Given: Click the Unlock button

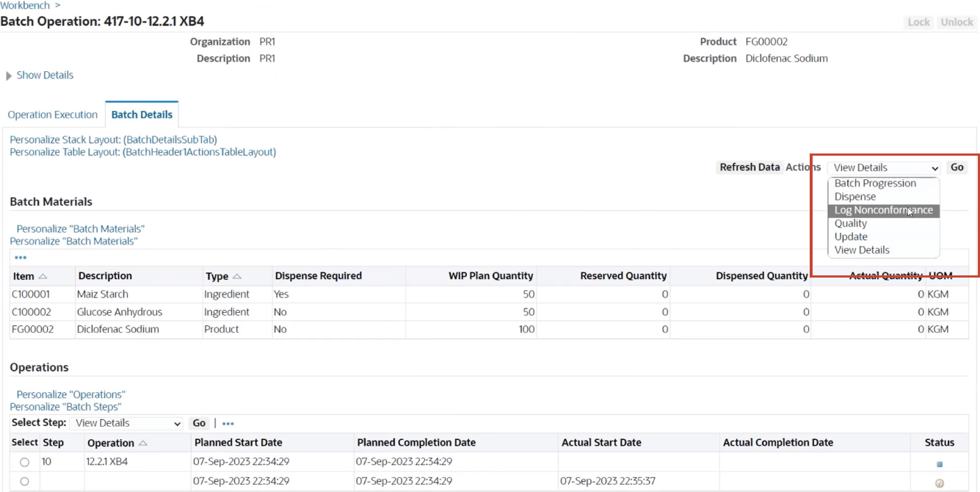Looking at the screenshot, I should click(x=957, y=22).
